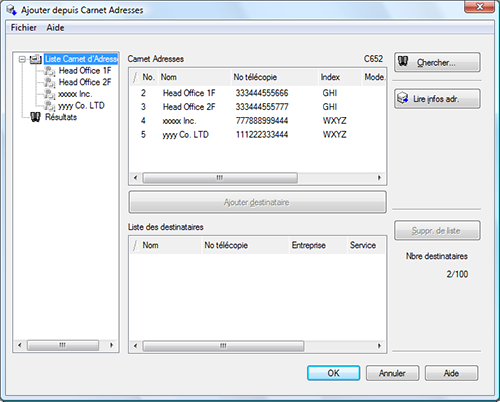The height and width of the screenshot is (402, 500).
Task: Sort address book by No télécopie column header
Action: [x=274, y=77]
